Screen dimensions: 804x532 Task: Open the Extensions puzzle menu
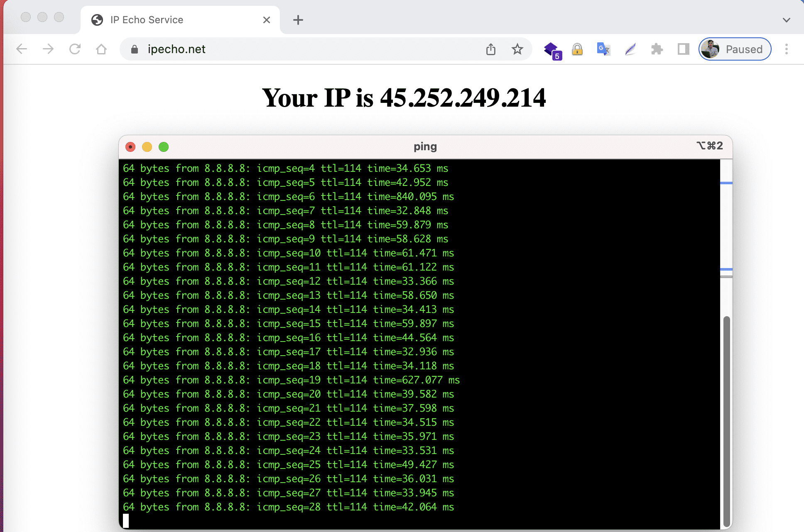click(657, 49)
